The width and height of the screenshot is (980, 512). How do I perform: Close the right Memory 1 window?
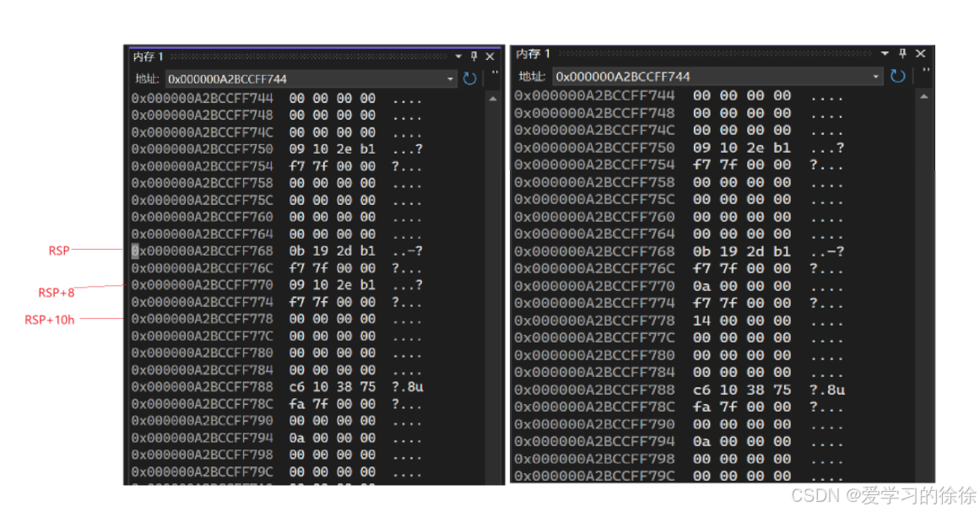[920, 54]
